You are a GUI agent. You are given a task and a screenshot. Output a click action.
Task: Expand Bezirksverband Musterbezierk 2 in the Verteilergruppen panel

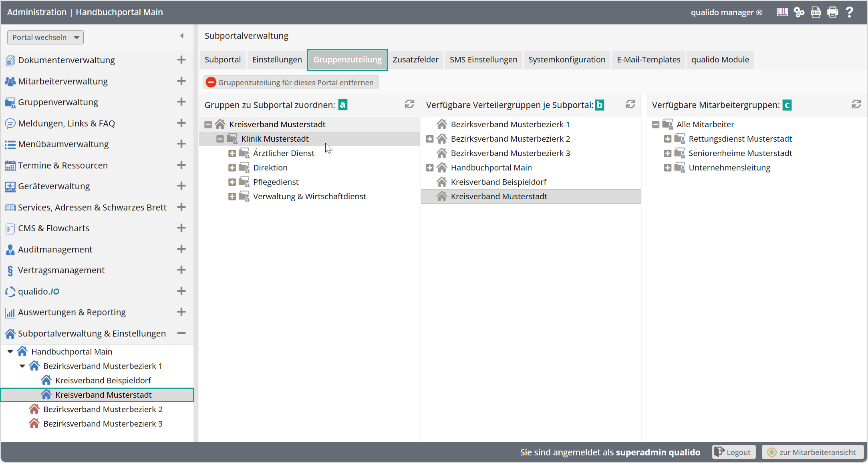point(430,139)
